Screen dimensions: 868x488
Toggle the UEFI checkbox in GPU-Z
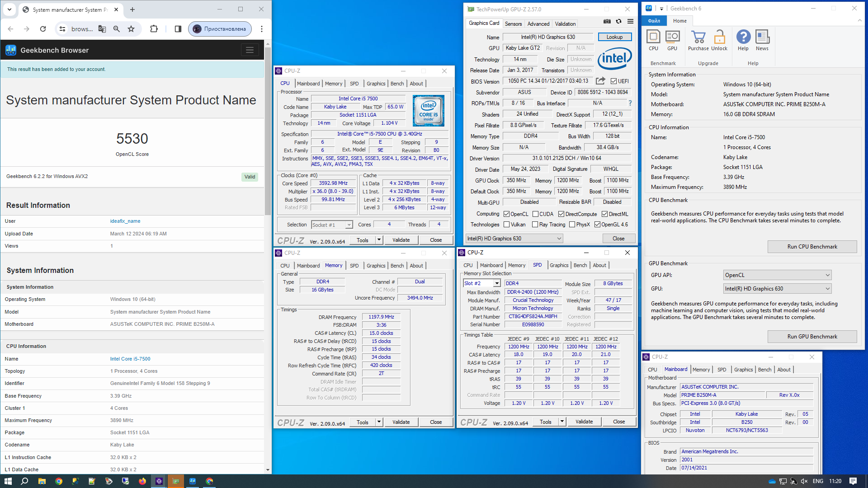[x=613, y=81]
